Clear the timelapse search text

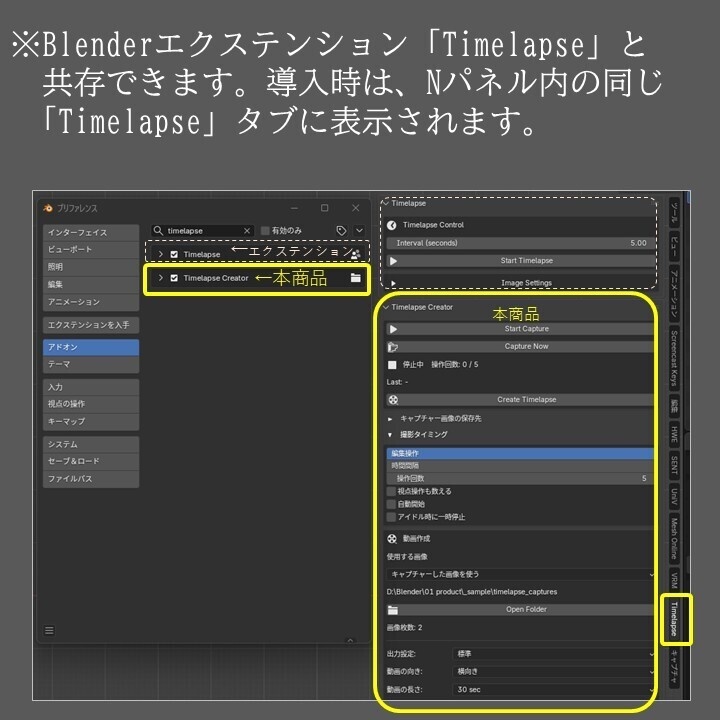pyautogui.click(x=247, y=231)
